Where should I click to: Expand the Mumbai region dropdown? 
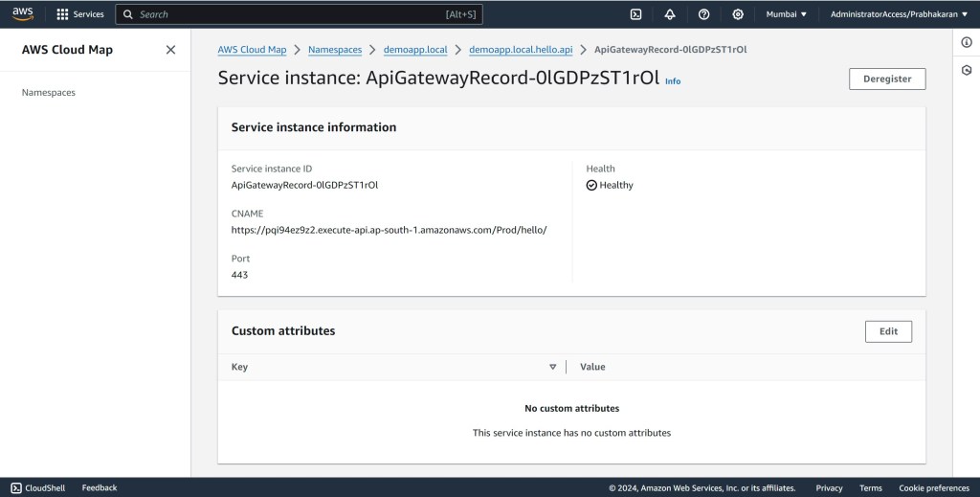coord(786,14)
